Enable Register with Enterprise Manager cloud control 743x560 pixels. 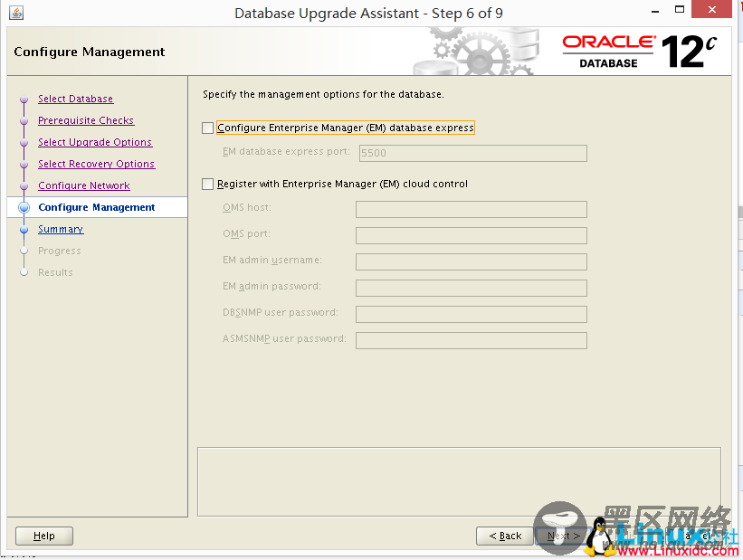tap(207, 184)
